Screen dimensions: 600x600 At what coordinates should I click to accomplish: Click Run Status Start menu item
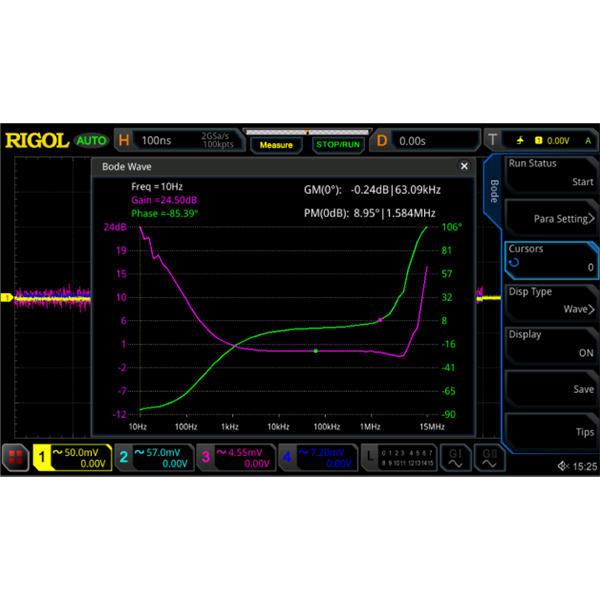[x=550, y=175]
